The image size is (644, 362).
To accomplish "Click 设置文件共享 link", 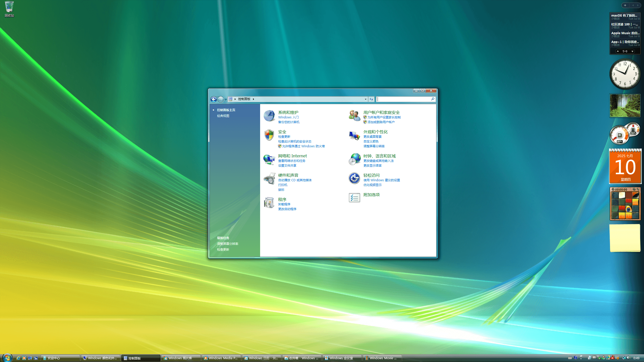I will [287, 166].
